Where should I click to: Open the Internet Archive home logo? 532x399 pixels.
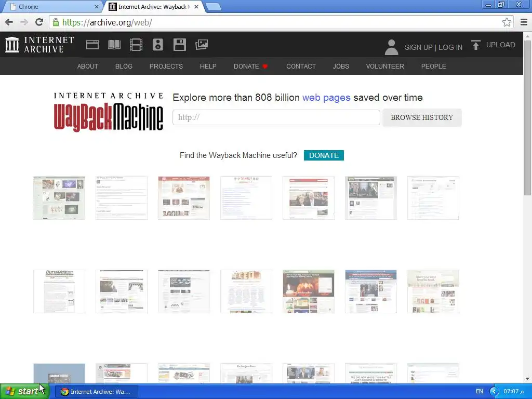pos(39,45)
